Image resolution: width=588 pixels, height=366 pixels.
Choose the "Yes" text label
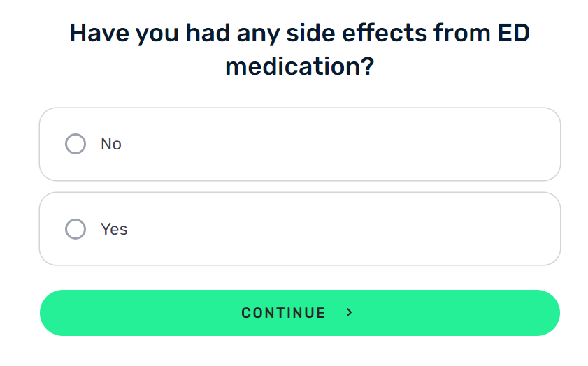(114, 229)
